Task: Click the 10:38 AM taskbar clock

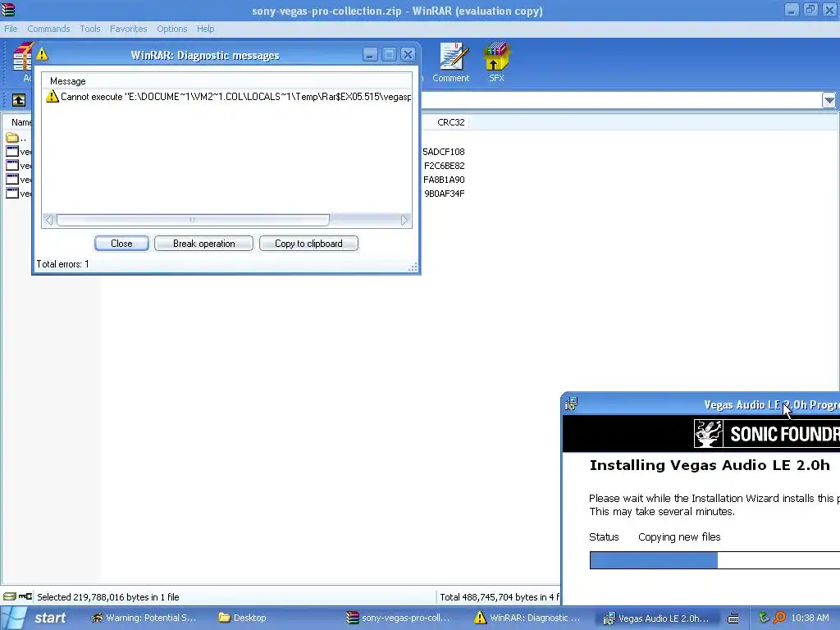Action: 810,618
